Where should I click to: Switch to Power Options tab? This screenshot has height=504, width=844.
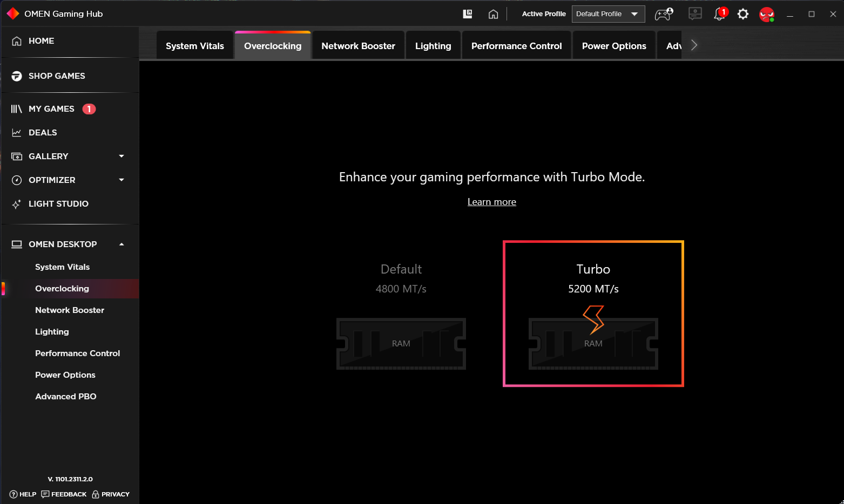pyautogui.click(x=614, y=46)
